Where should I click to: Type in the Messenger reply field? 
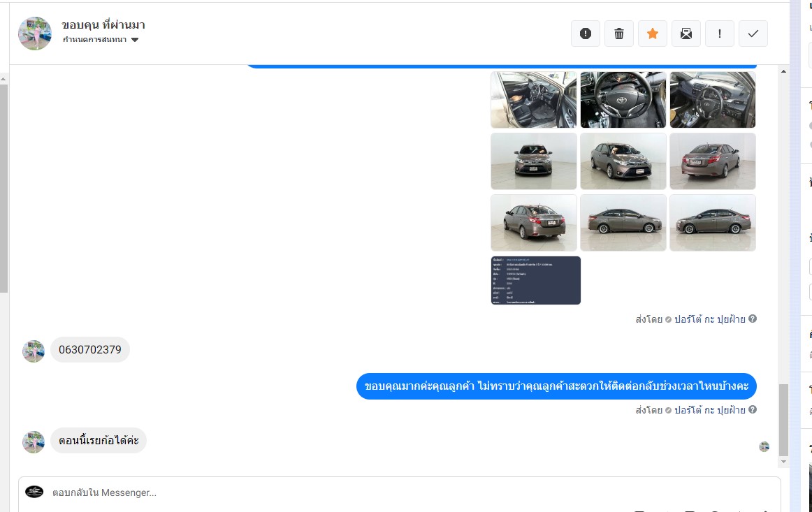click(349, 492)
